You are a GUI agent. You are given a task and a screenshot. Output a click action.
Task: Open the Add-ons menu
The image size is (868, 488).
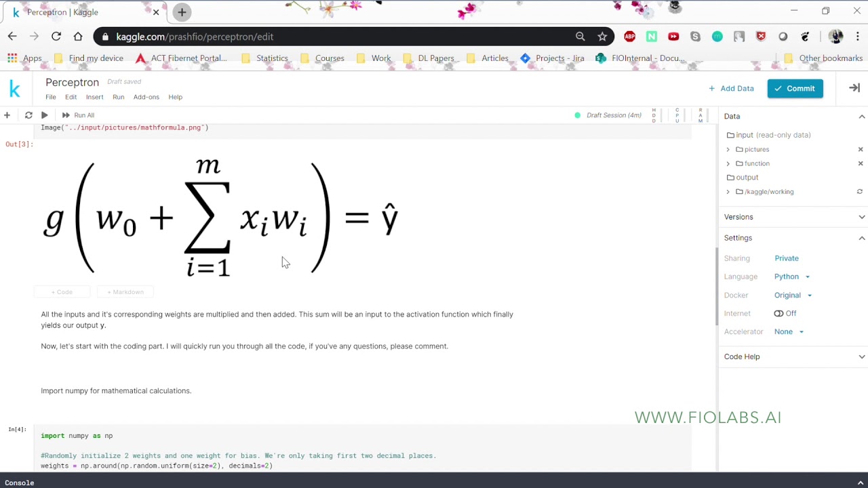pos(146,97)
